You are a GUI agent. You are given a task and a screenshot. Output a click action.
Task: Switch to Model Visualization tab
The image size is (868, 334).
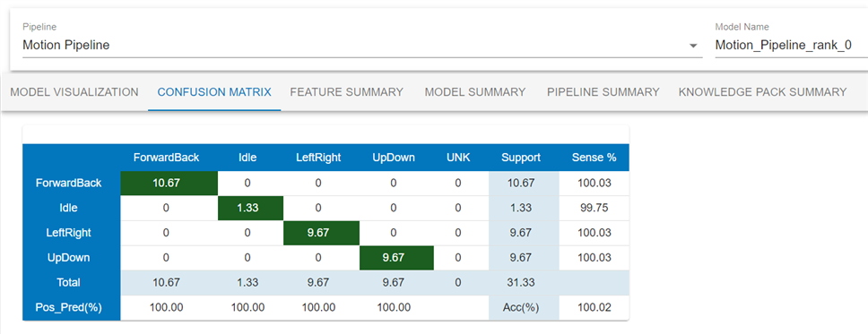[x=74, y=92]
